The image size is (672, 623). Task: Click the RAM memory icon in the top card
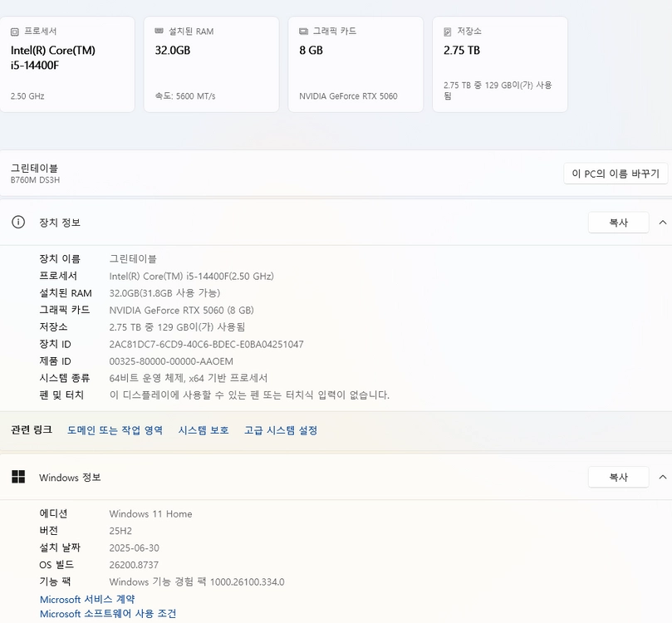[159, 31]
